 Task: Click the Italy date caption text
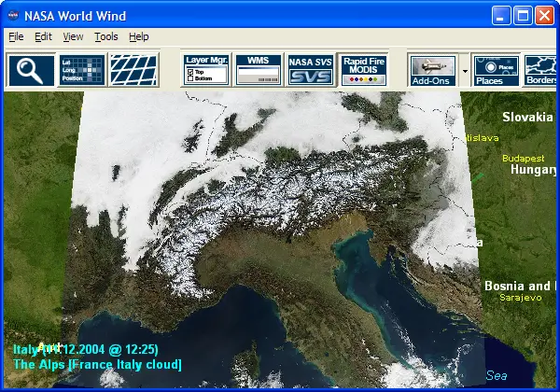click(x=86, y=349)
